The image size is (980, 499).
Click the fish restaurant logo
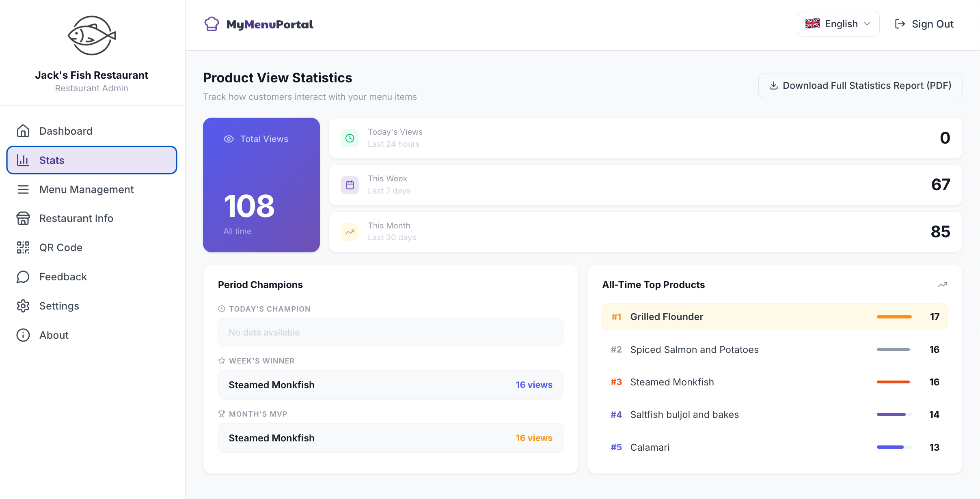[92, 36]
